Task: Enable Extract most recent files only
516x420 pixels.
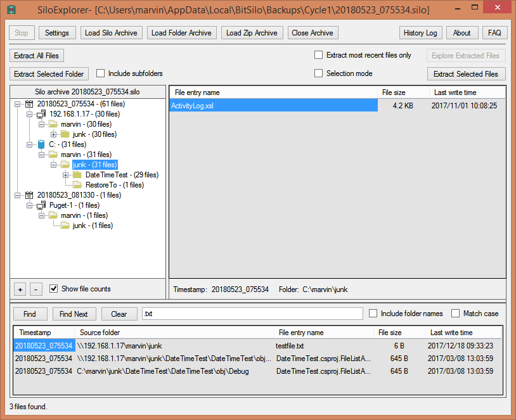Action: point(319,55)
